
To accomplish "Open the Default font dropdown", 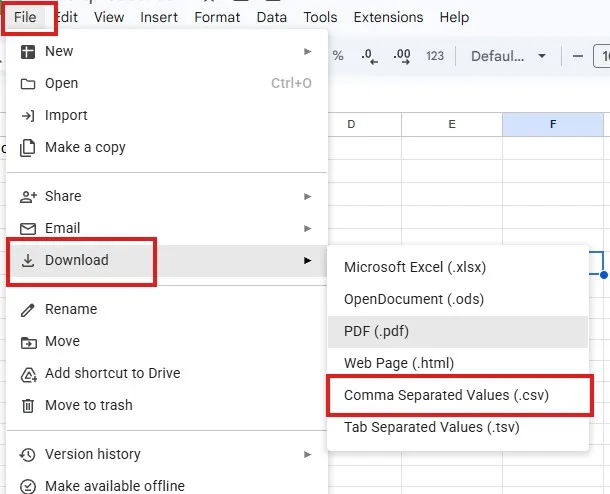I will pyautogui.click(x=508, y=56).
